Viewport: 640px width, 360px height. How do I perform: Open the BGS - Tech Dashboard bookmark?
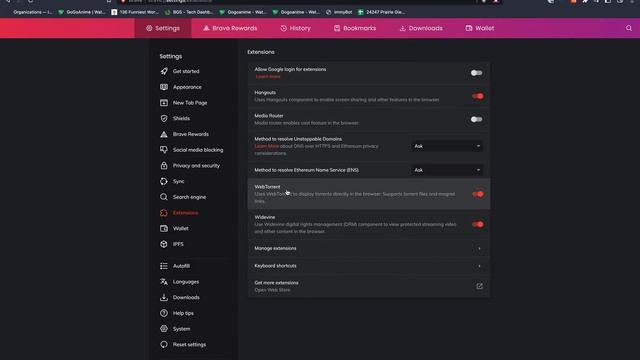pyautogui.click(x=189, y=12)
